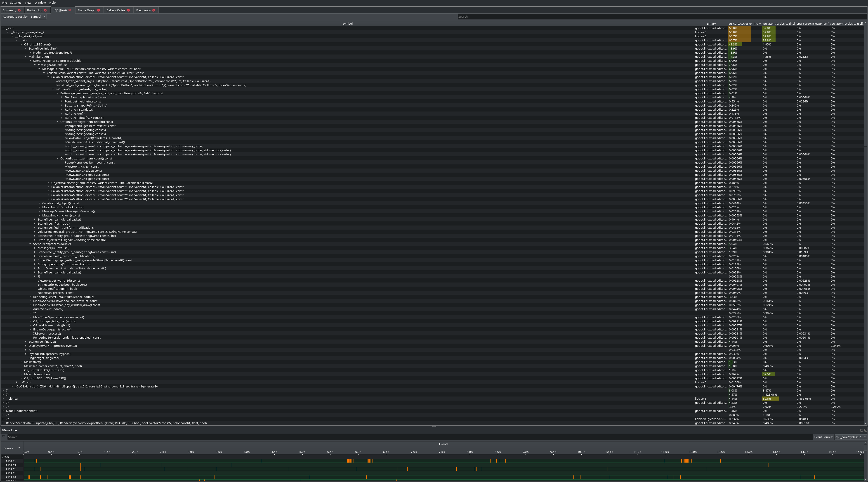Float the Time Line dock panel
The height and width of the screenshot is (482, 868).
point(861,430)
